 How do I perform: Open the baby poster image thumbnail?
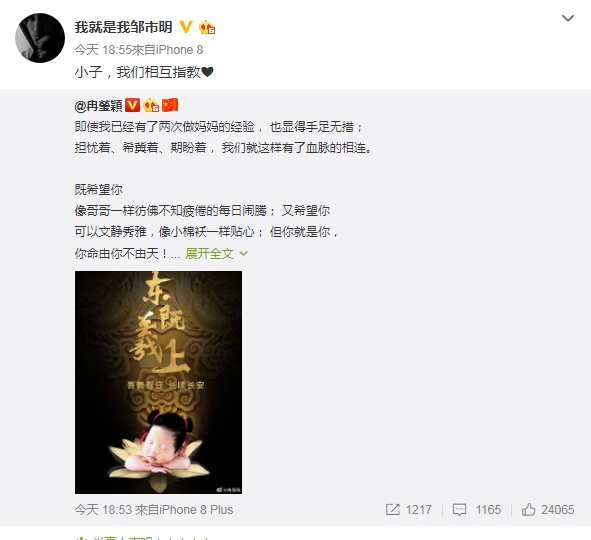tap(158, 382)
